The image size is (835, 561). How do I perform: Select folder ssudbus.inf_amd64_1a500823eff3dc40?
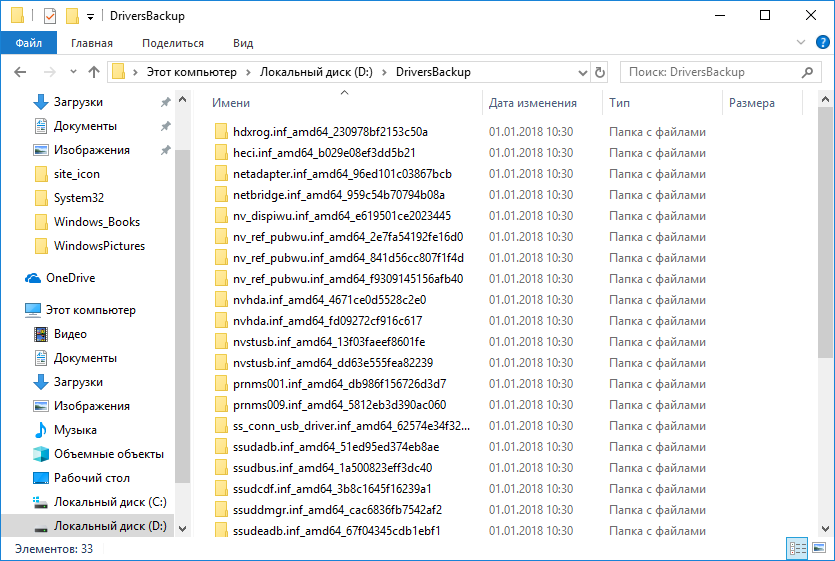(x=332, y=468)
